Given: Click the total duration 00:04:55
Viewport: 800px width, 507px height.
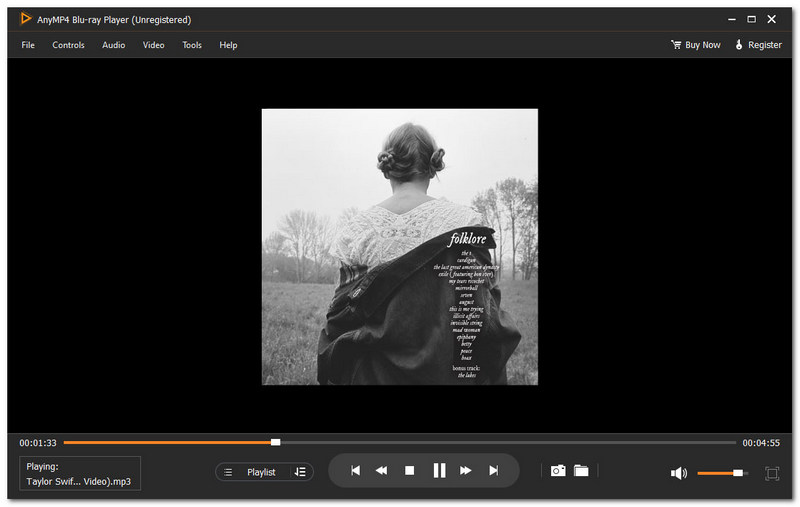Looking at the screenshot, I should point(761,443).
